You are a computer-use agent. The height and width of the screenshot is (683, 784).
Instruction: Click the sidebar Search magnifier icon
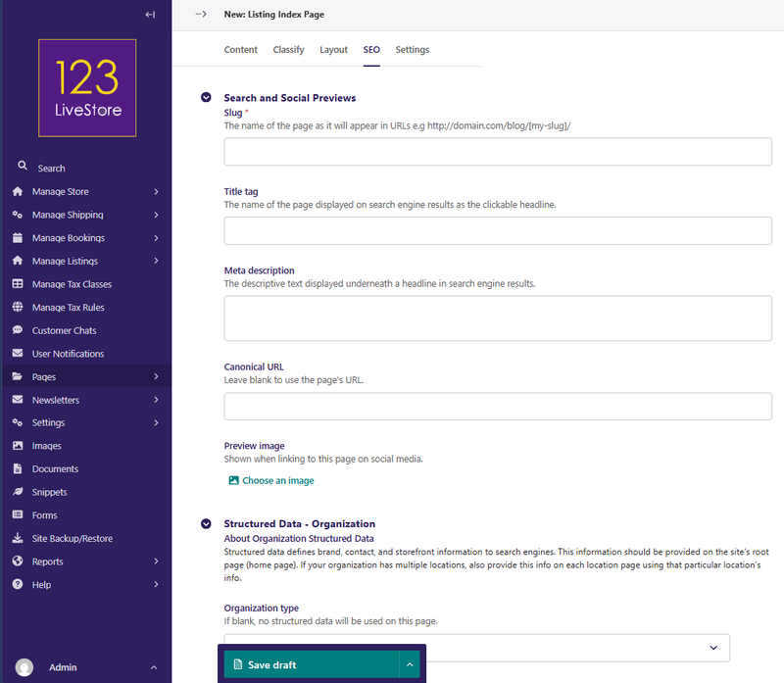click(23, 167)
